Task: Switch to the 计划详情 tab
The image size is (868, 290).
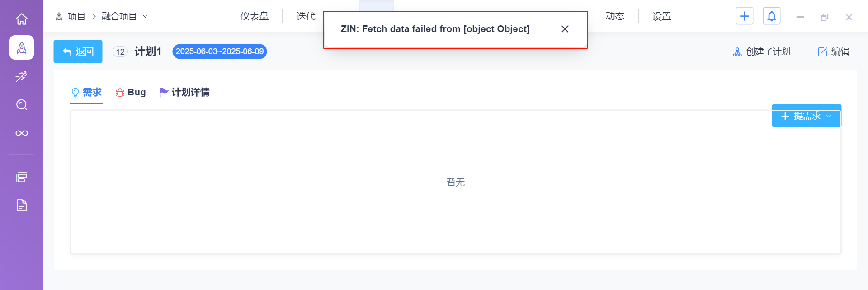Action: [184, 92]
